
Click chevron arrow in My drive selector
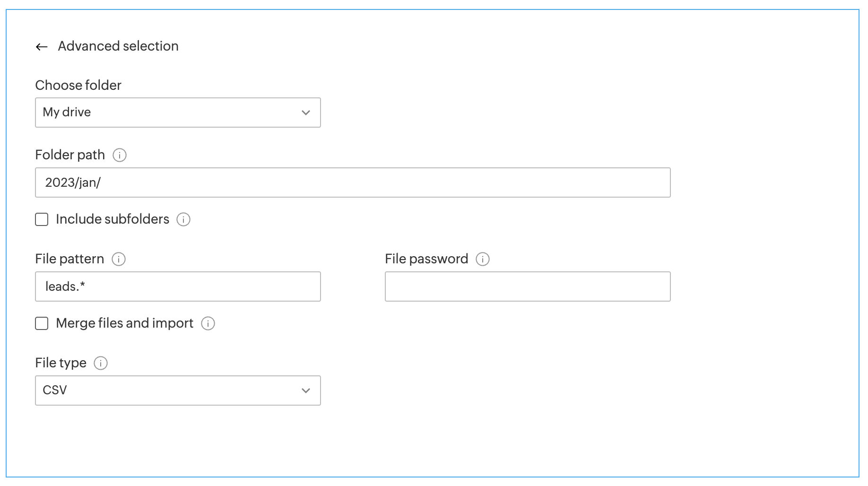point(306,113)
